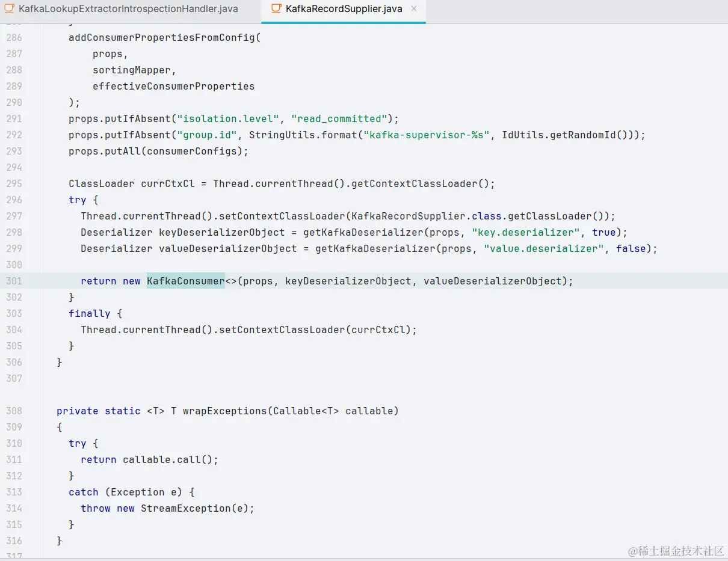Viewport: 728px width, 561px height.
Task: Click the props argument on line 287
Action: point(108,54)
